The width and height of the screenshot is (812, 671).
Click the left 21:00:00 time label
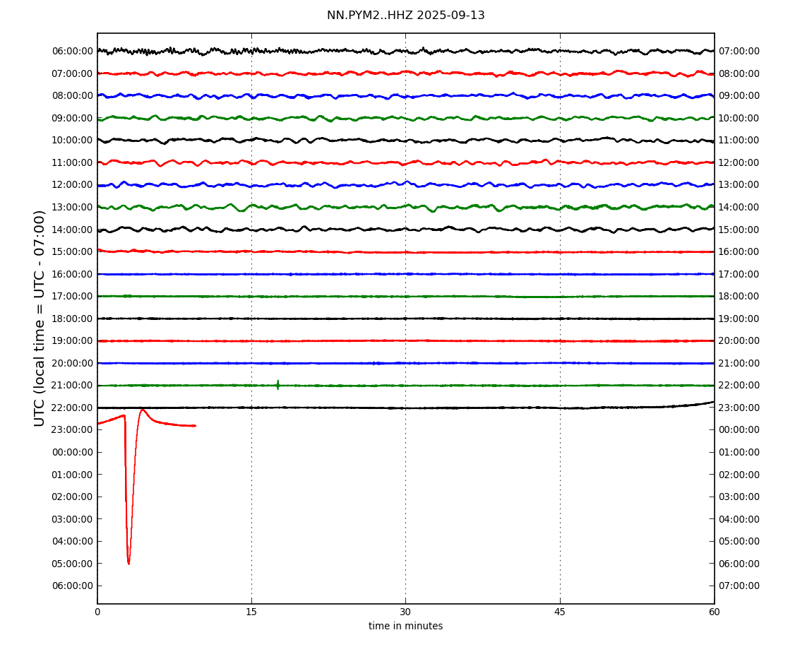(73, 386)
